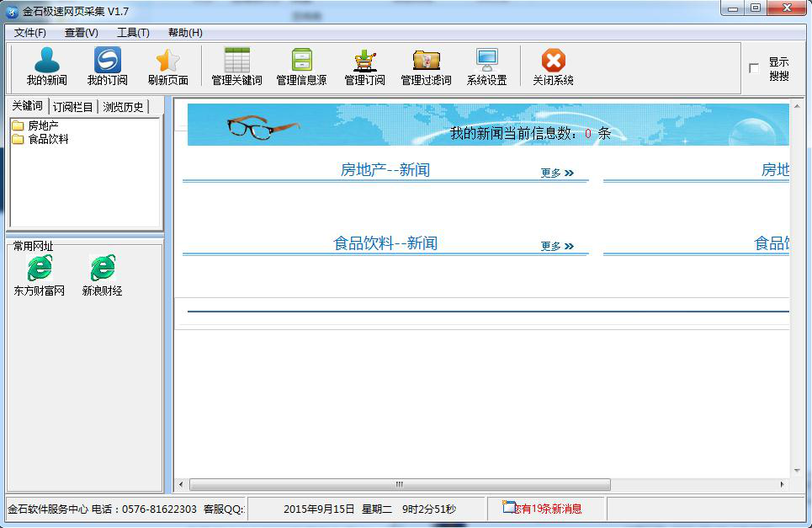
Task: Open 管理关键词 keyword manager
Action: click(x=236, y=67)
